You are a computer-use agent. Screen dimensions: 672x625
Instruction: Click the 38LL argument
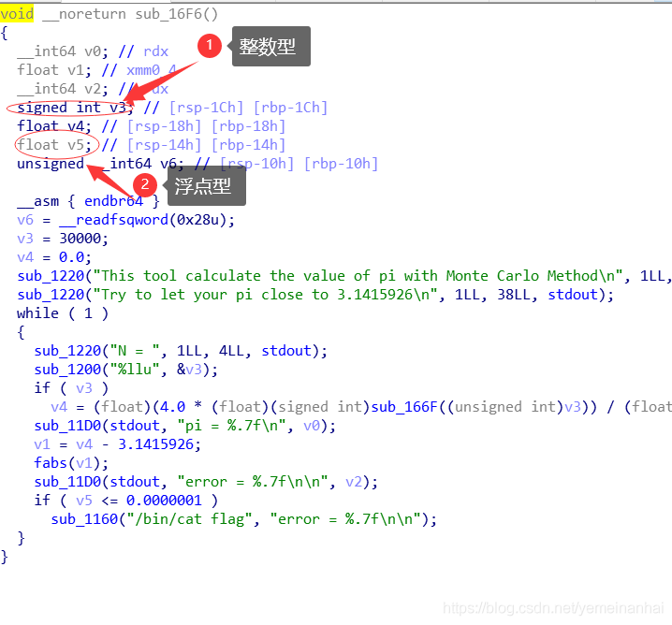514,295
